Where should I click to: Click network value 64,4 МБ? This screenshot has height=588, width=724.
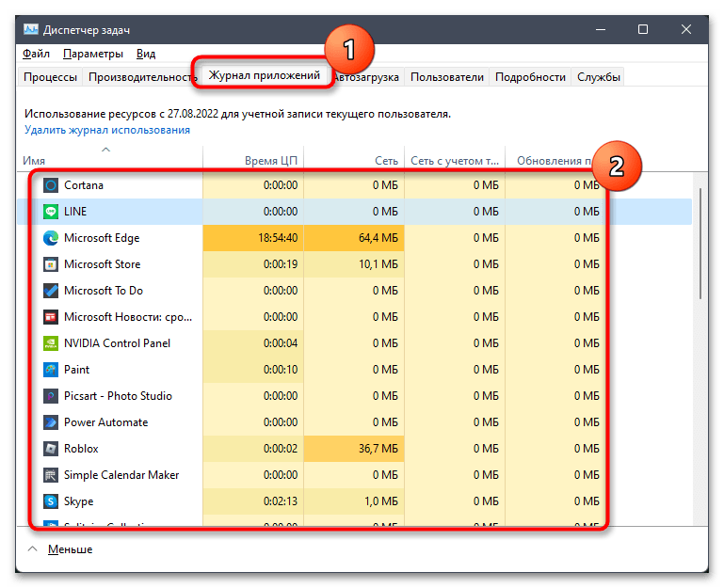pos(378,238)
